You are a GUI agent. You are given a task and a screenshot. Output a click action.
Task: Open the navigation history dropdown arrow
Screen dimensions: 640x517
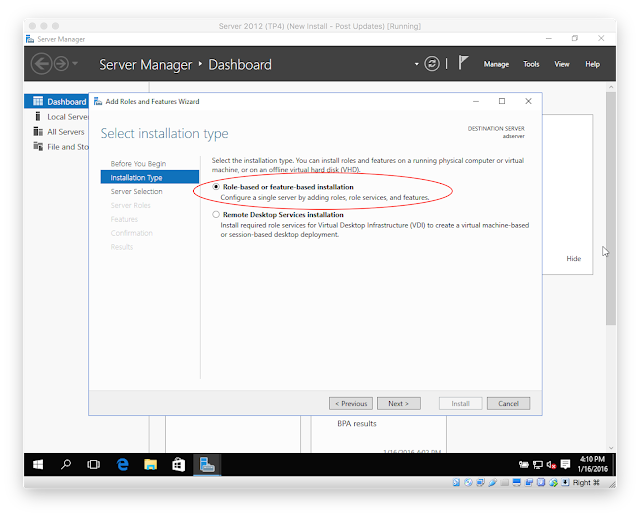pos(75,64)
